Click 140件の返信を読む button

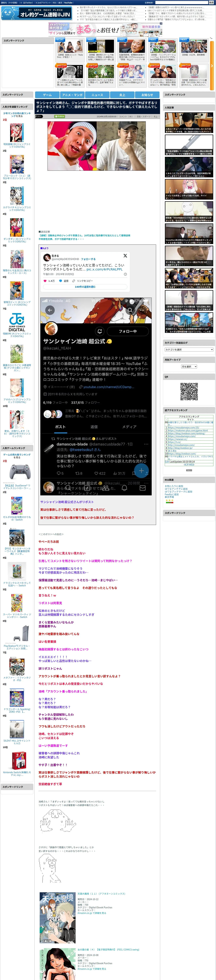85,287
